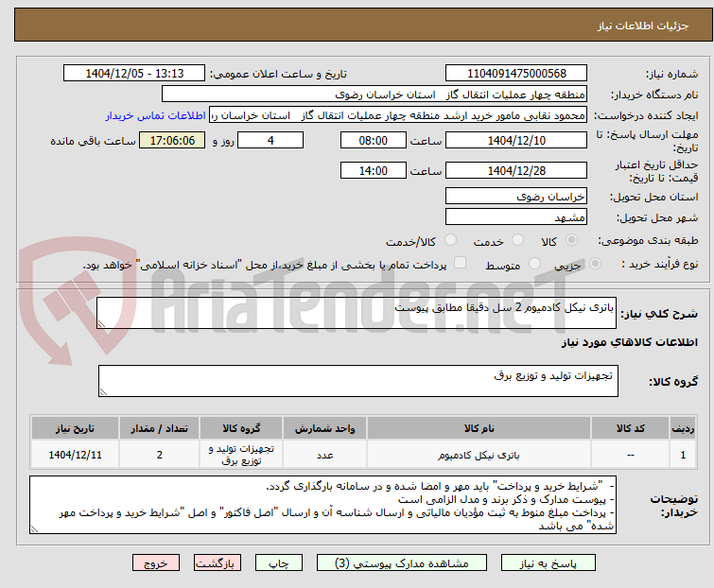714x588 pixels.
Task: Click the remaining days field 4
Action: pos(270,140)
